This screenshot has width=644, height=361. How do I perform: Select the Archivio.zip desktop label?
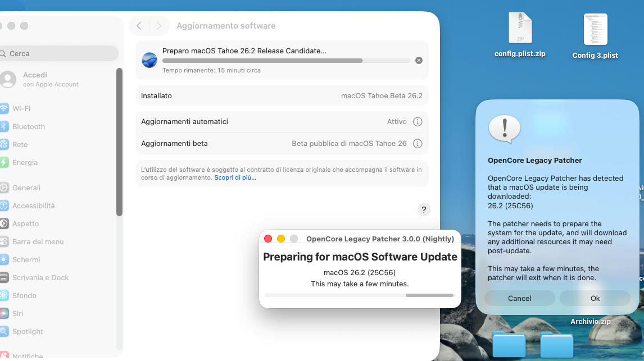591,322
